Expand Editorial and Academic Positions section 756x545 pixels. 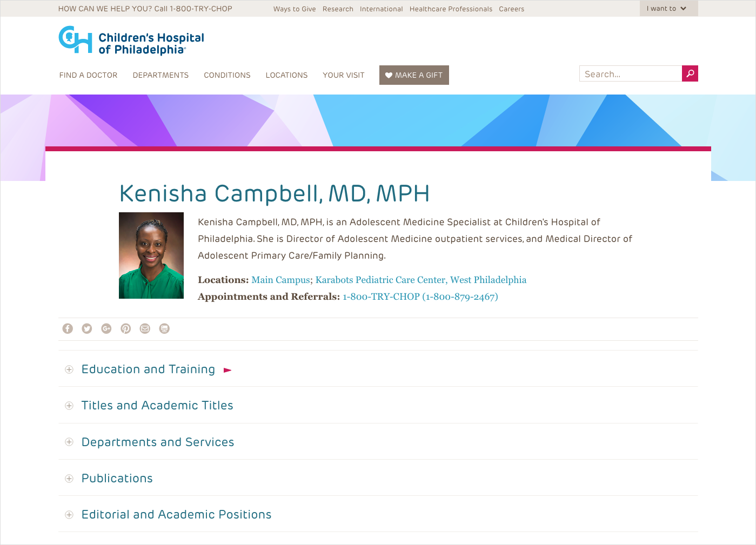pyautogui.click(x=176, y=515)
